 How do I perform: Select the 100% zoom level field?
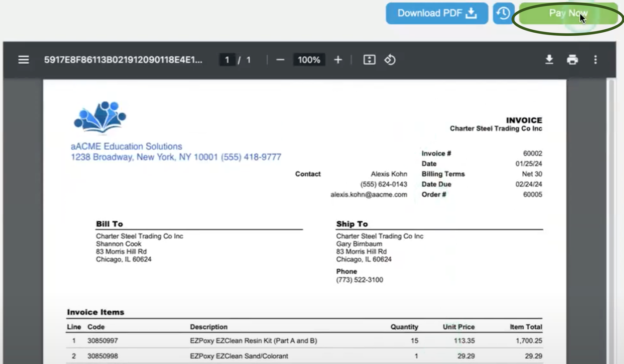309,60
